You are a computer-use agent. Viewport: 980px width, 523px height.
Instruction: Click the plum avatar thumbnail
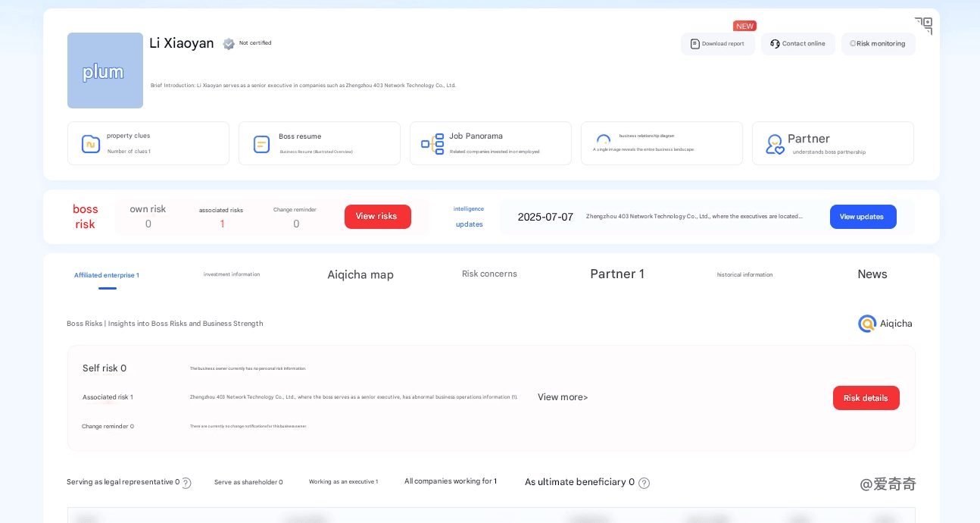tap(105, 70)
